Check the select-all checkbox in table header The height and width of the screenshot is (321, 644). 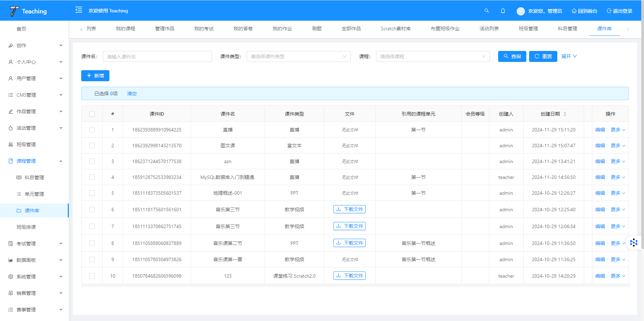[92, 114]
